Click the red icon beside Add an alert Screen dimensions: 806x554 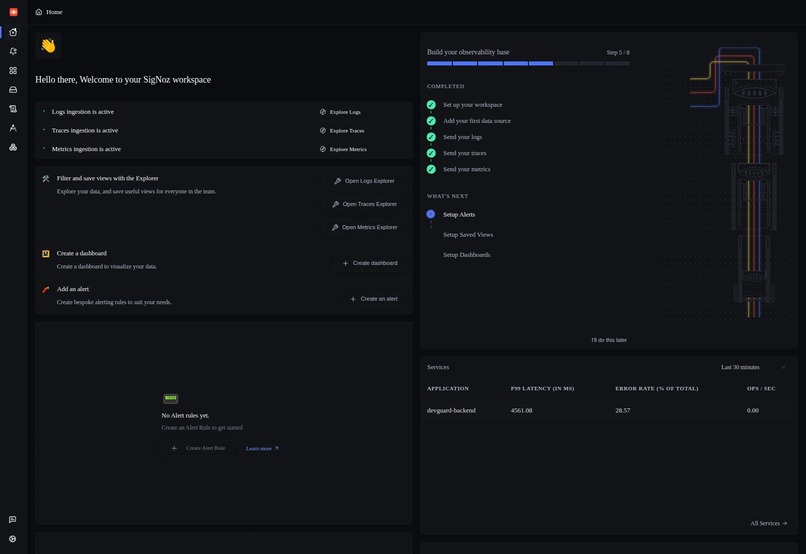pos(46,289)
